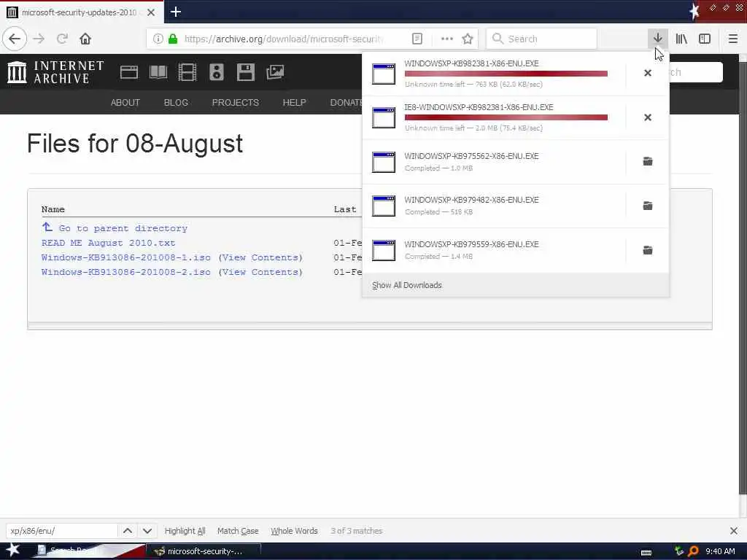Toggle Whole Words in find bar
The height and width of the screenshot is (560, 747).
click(294, 531)
